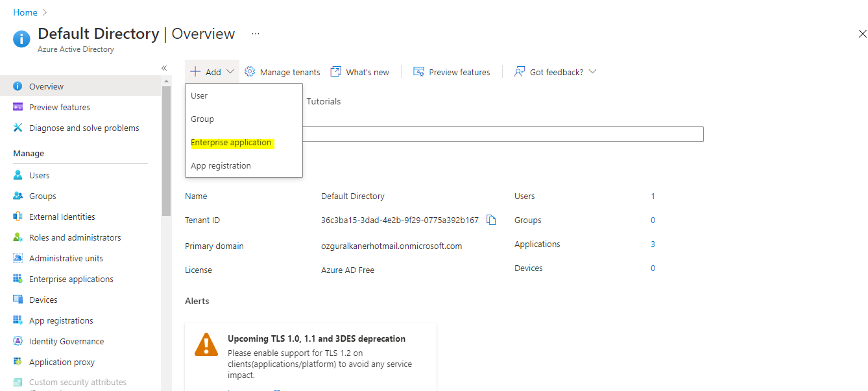
Task: Click the Groups count link 0
Action: [653, 220]
